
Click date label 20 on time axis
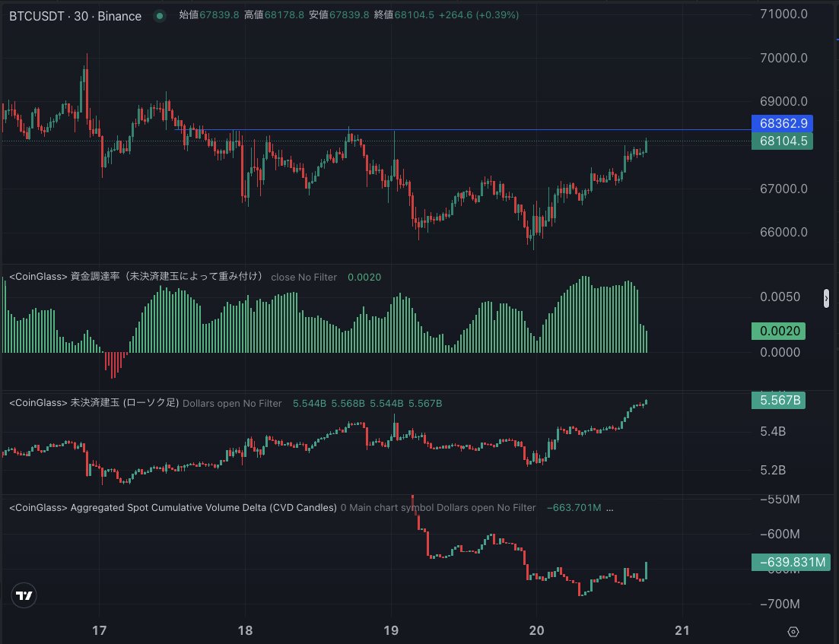pyautogui.click(x=537, y=630)
